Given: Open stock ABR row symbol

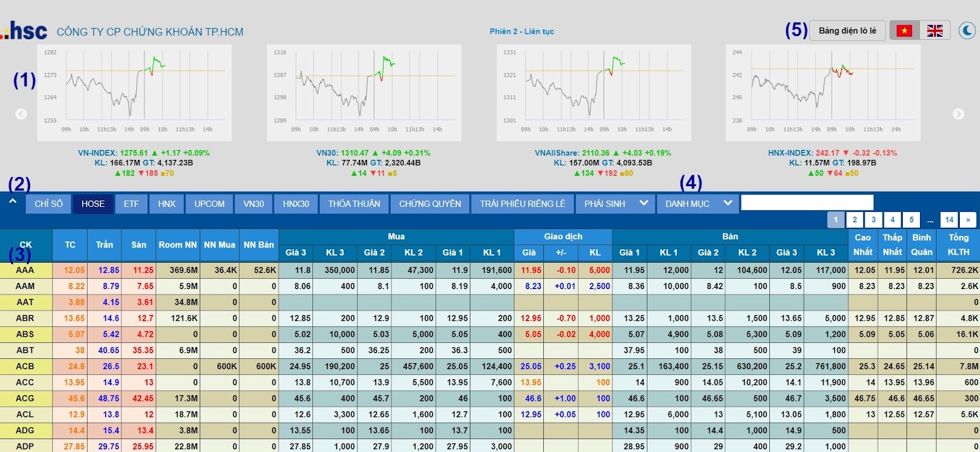Looking at the screenshot, I should point(25,318).
